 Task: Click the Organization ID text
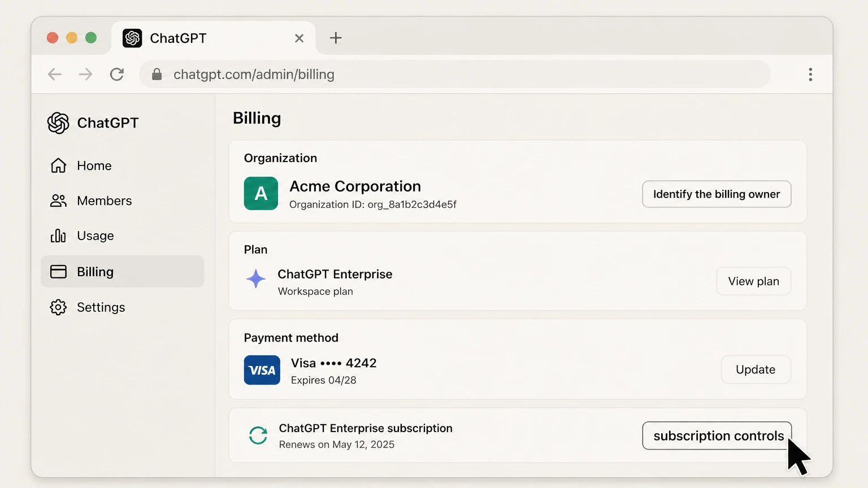click(373, 204)
